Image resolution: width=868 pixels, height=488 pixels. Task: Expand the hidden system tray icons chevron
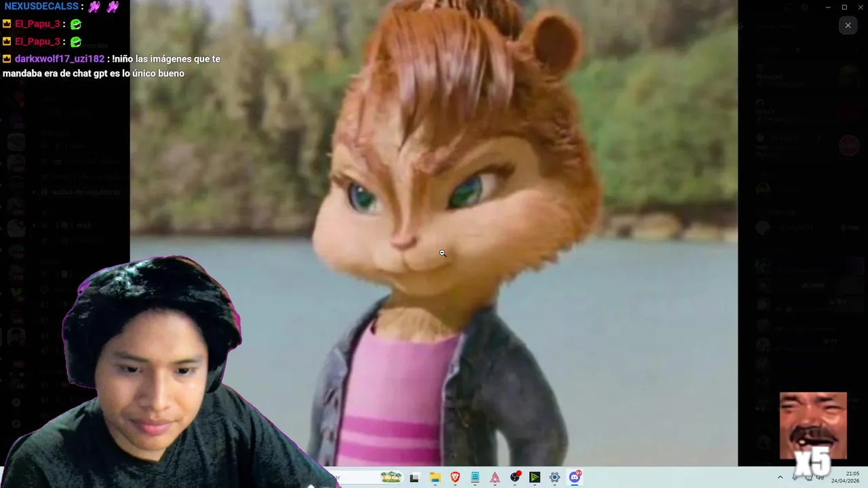click(780, 477)
